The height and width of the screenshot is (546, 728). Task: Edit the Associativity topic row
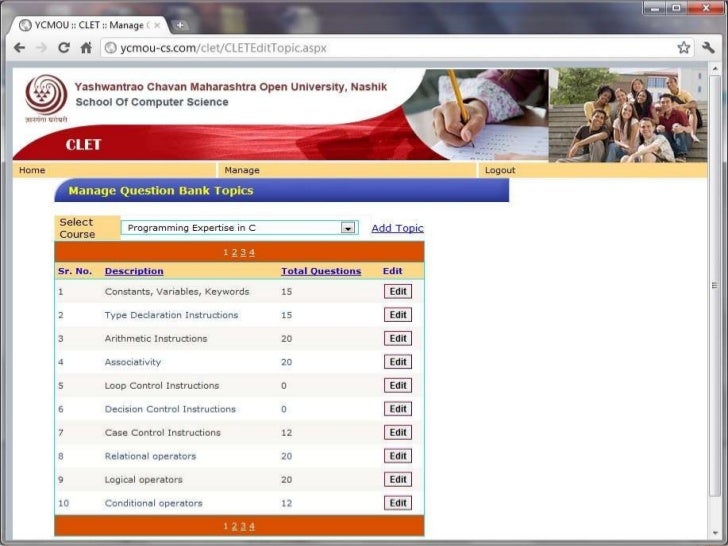(398, 362)
